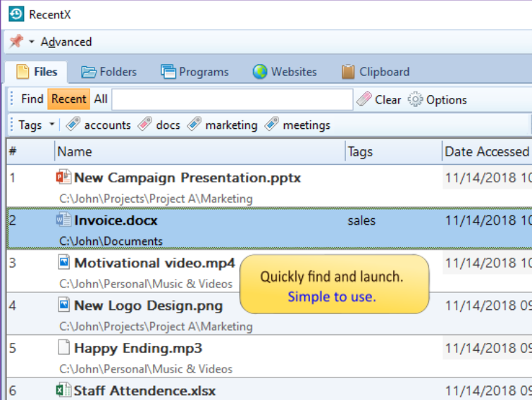Expand the Tags dropdown arrow
This screenshot has width=532, height=400.
coord(51,125)
